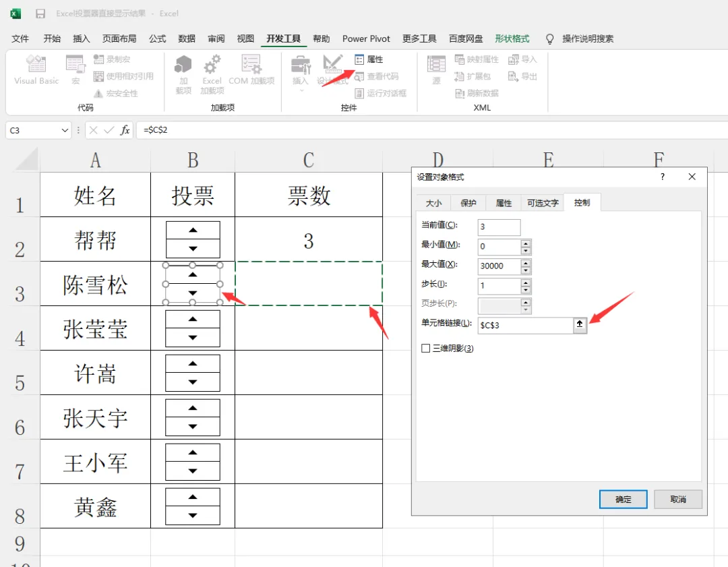Increase the vote spinner for 许嵩
728x567 pixels.
193,363
